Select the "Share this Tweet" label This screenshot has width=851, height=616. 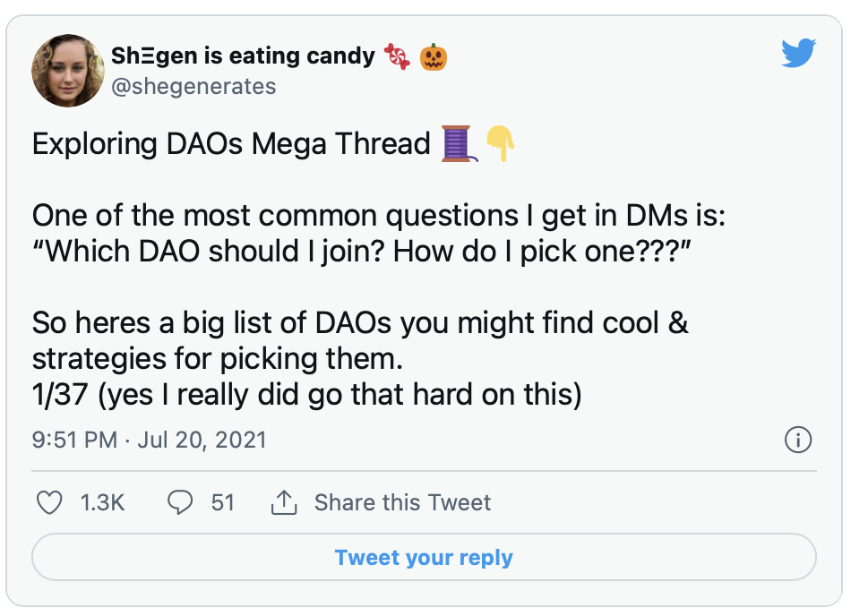click(x=402, y=502)
